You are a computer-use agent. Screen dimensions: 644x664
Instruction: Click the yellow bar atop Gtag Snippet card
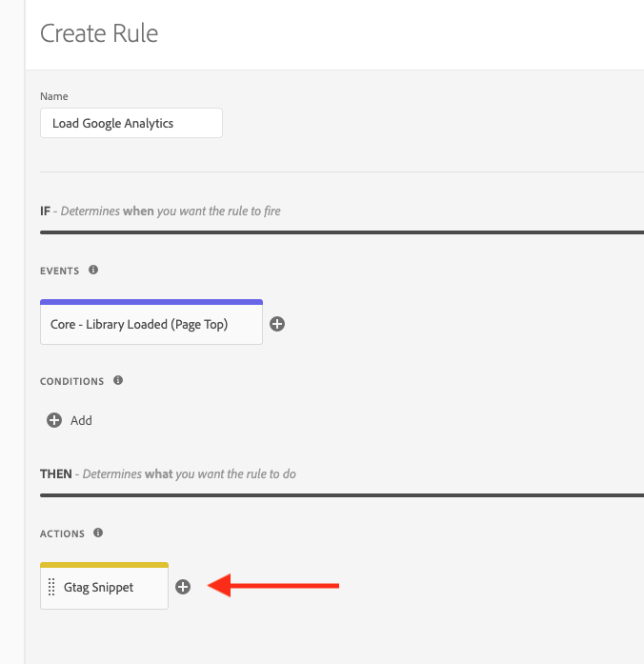pyautogui.click(x=104, y=565)
